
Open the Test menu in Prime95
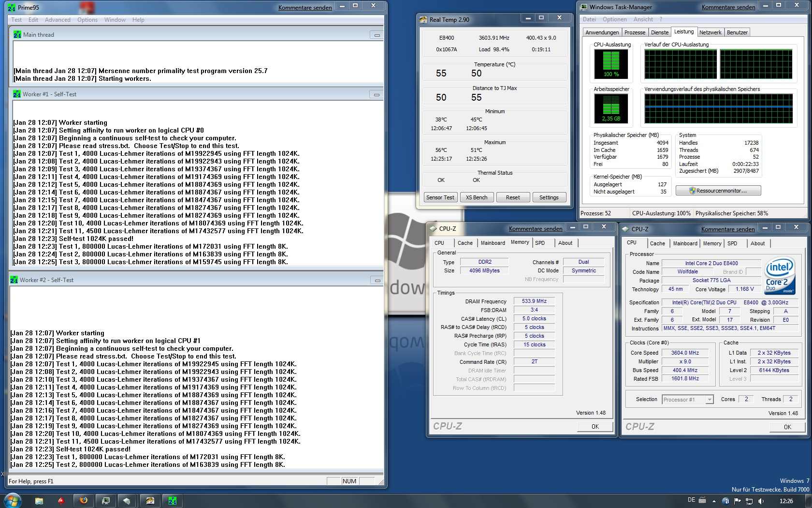(16, 20)
